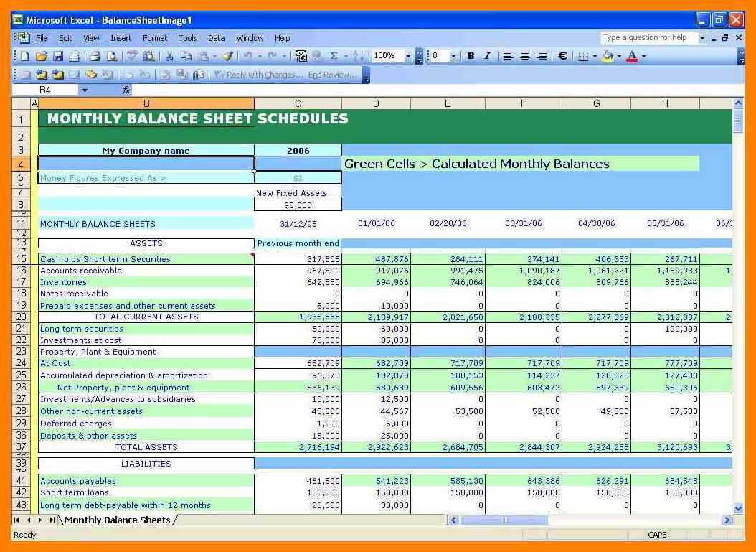The image size is (756, 552).
Task: Open the zoom percentage dropdown
Action: click(409, 56)
